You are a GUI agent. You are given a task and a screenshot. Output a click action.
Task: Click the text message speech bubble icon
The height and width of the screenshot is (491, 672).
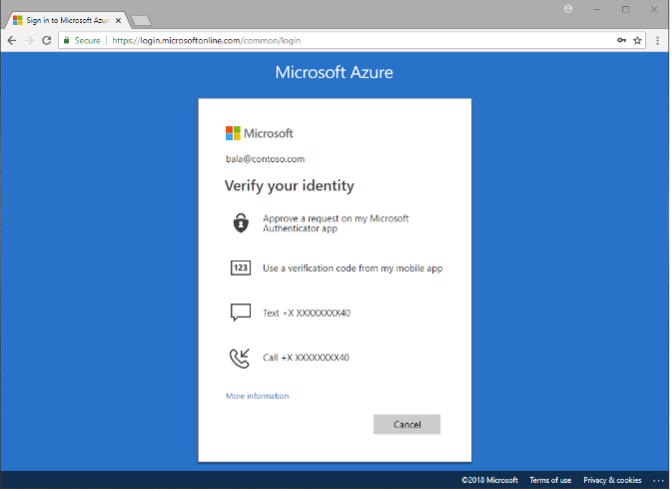(x=242, y=314)
